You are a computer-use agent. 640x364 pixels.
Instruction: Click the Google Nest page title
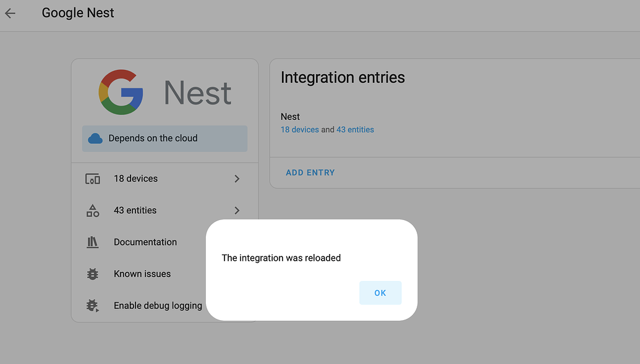click(77, 12)
